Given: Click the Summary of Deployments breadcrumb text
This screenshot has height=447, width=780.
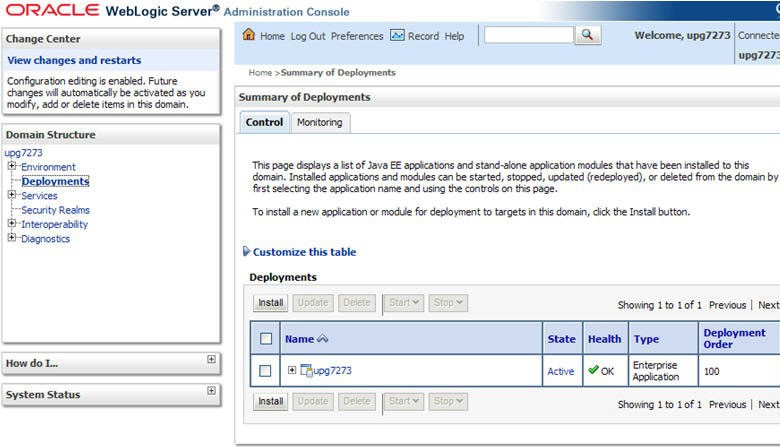Looking at the screenshot, I should 338,73.
